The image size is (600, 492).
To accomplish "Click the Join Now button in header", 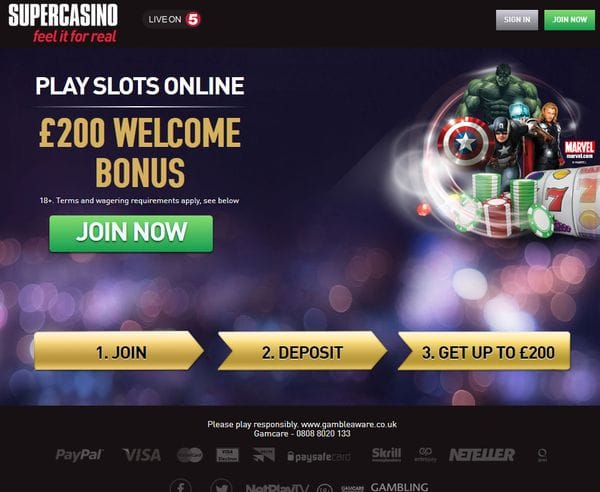I will coord(569,20).
